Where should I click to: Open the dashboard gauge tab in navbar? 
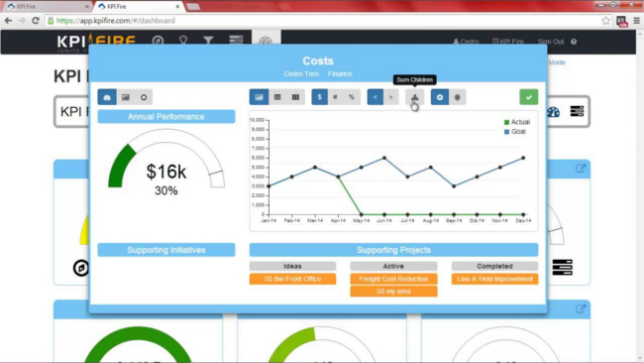click(x=266, y=41)
